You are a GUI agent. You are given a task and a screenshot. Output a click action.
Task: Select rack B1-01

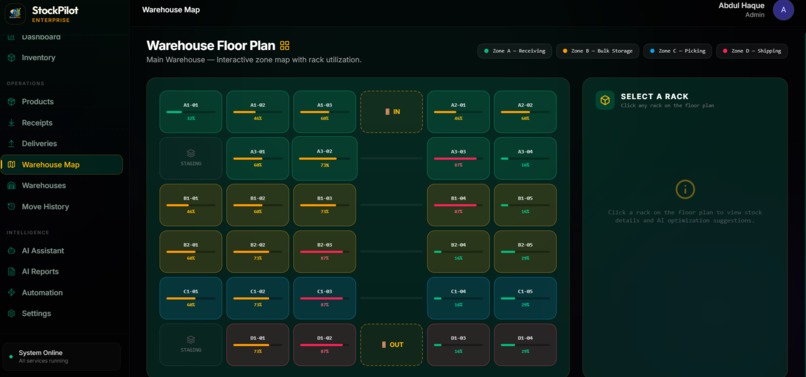coord(191,205)
